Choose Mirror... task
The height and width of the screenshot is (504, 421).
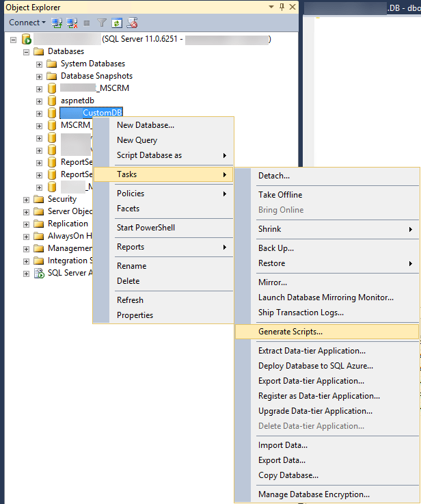(327, 282)
